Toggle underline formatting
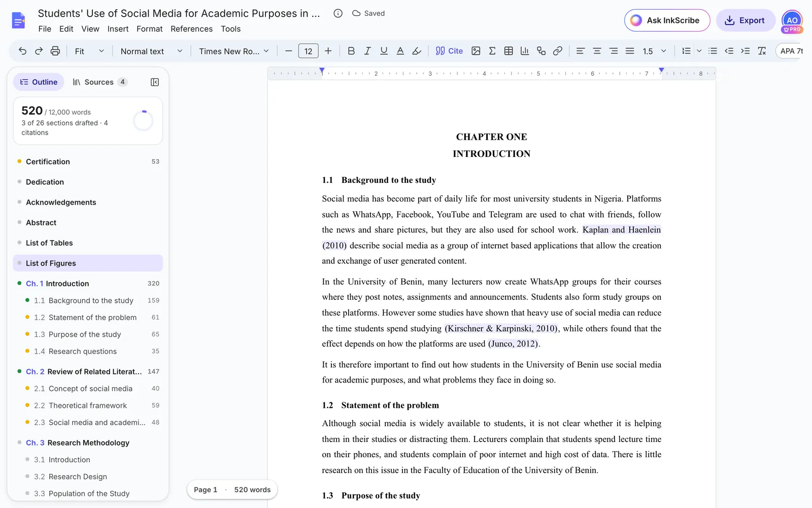This screenshot has height=508, width=812. (x=384, y=51)
